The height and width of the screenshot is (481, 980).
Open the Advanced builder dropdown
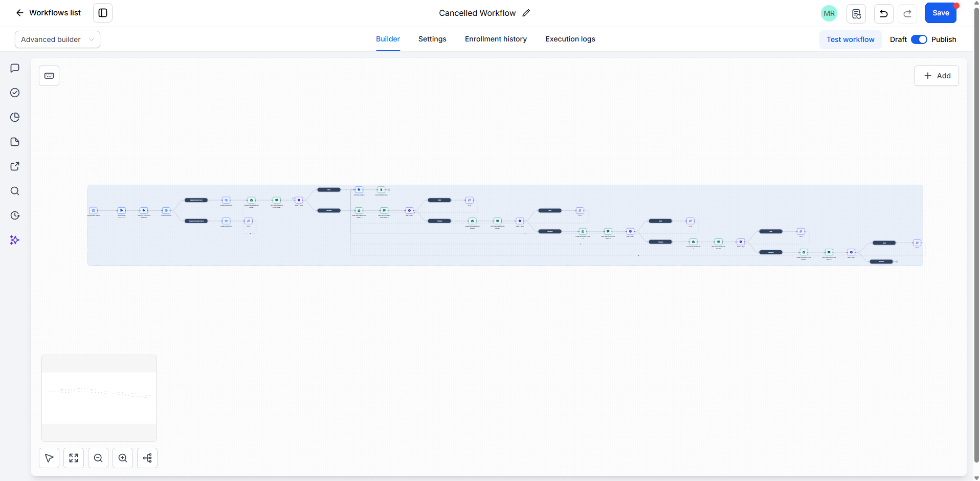[x=57, y=39]
